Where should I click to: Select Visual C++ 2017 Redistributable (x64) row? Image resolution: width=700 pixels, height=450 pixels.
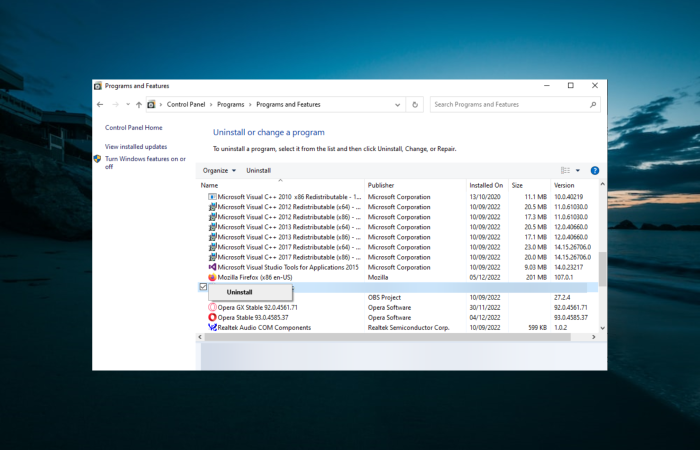[397, 247]
